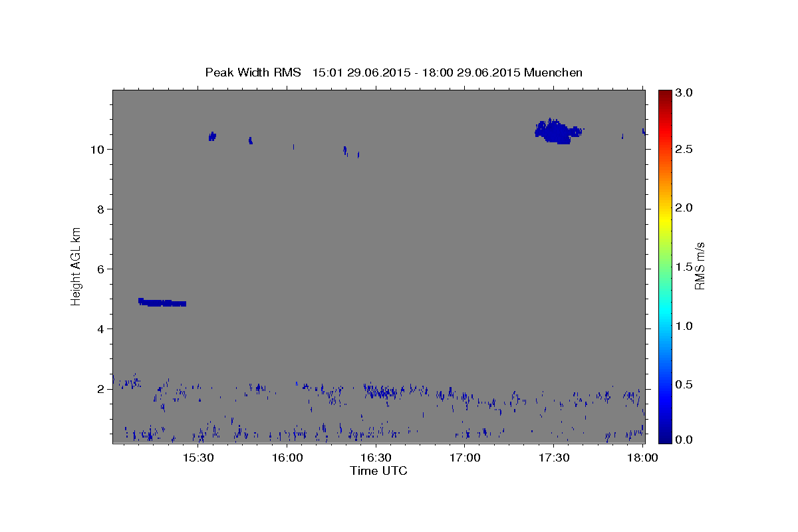Click the plot title 'Peak Width RMS'
The width and height of the screenshot is (798, 532).
pyautogui.click(x=253, y=72)
